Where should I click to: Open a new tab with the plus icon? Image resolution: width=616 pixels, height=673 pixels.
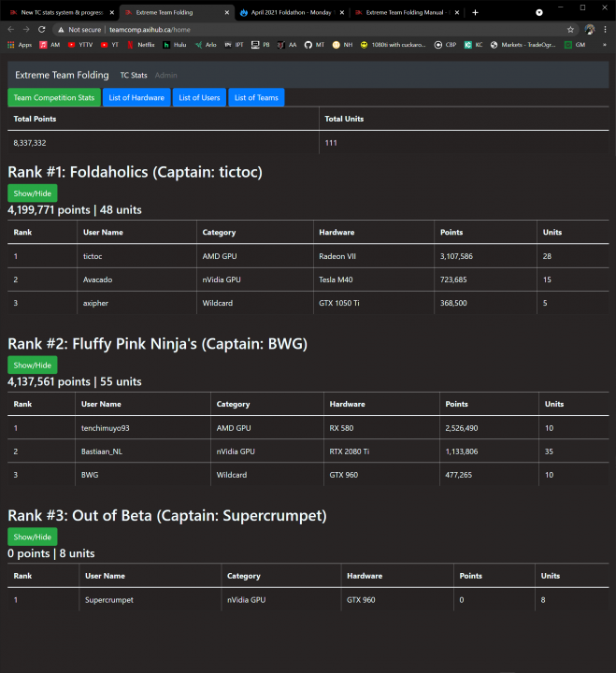475,12
